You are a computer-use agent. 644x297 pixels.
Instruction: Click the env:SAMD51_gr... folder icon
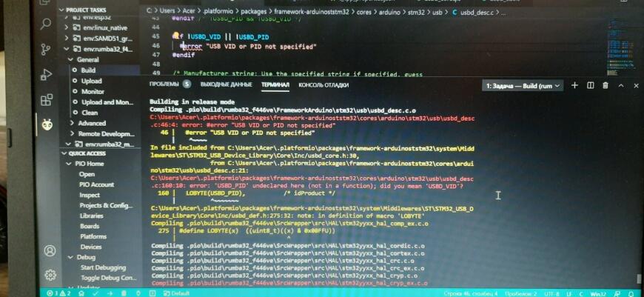click(76, 39)
